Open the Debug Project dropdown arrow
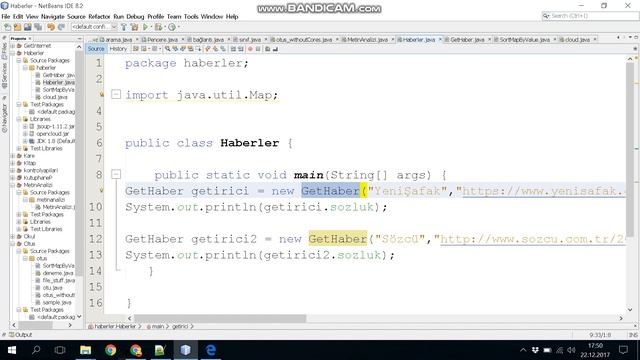Image resolution: width=640 pixels, height=360 pixels. click(x=164, y=27)
